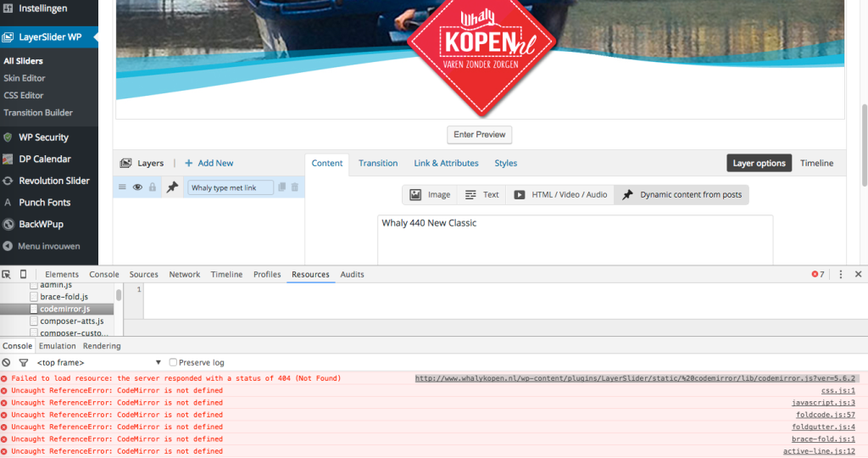This screenshot has height=458, width=868.
Task: Open the CSS Editor submenu link
Action: point(23,95)
